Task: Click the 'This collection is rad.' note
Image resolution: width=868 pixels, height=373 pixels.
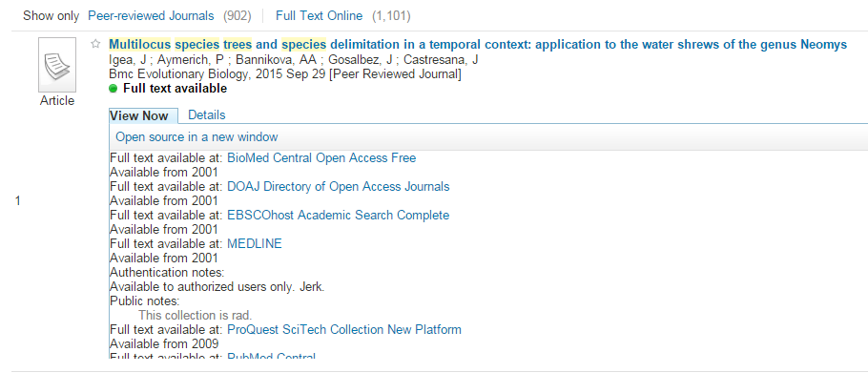Action: [x=195, y=316]
